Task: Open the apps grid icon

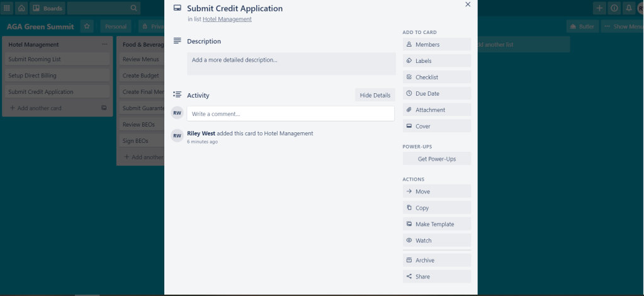Action: click(x=7, y=8)
